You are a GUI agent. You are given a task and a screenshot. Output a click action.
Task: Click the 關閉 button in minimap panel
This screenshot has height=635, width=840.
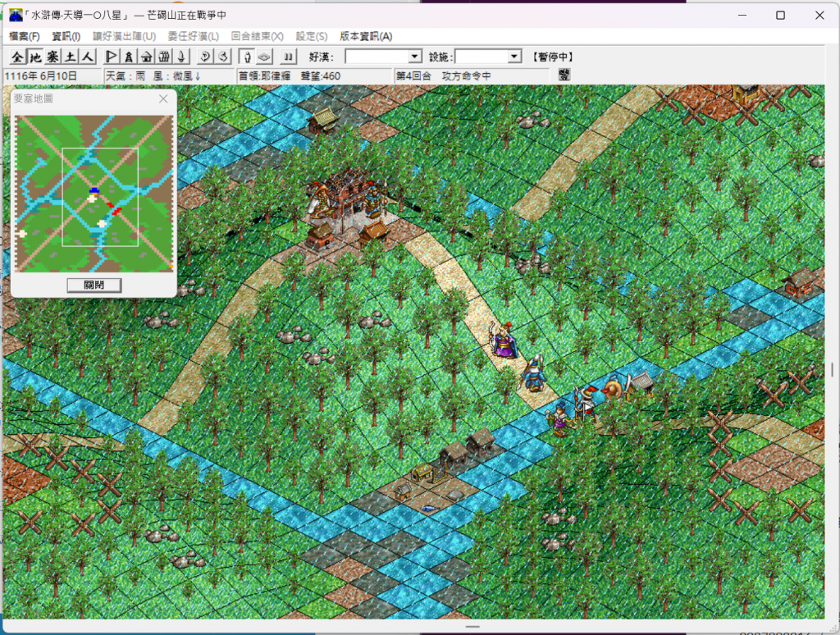point(94,285)
